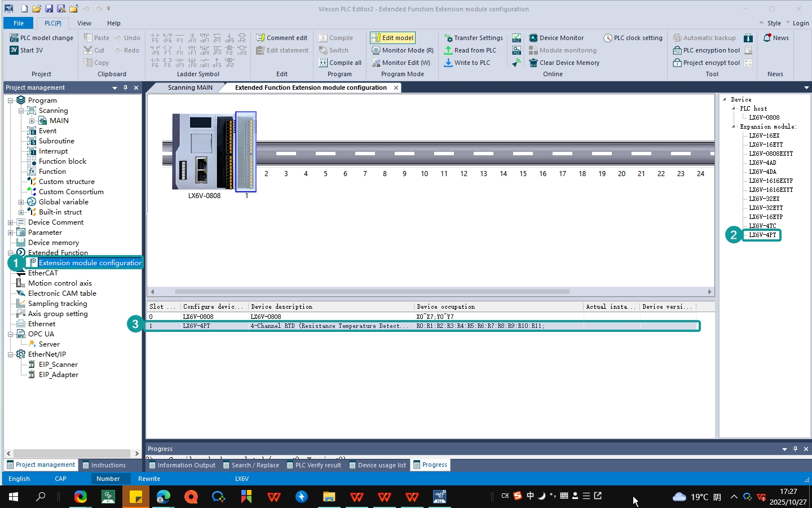
Task: Enable Monitor Mode (R)
Action: pyautogui.click(x=403, y=50)
